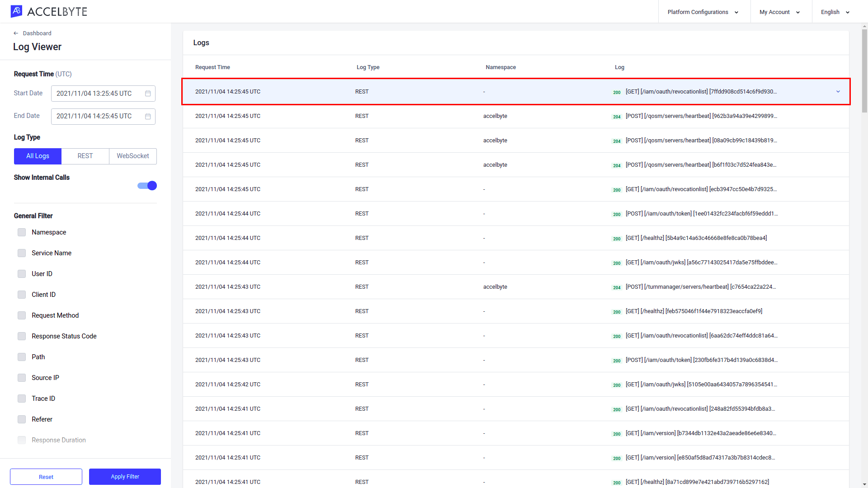Click Apply Filter button
This screenshot has height=488, width=868.
tap(125, 477)
